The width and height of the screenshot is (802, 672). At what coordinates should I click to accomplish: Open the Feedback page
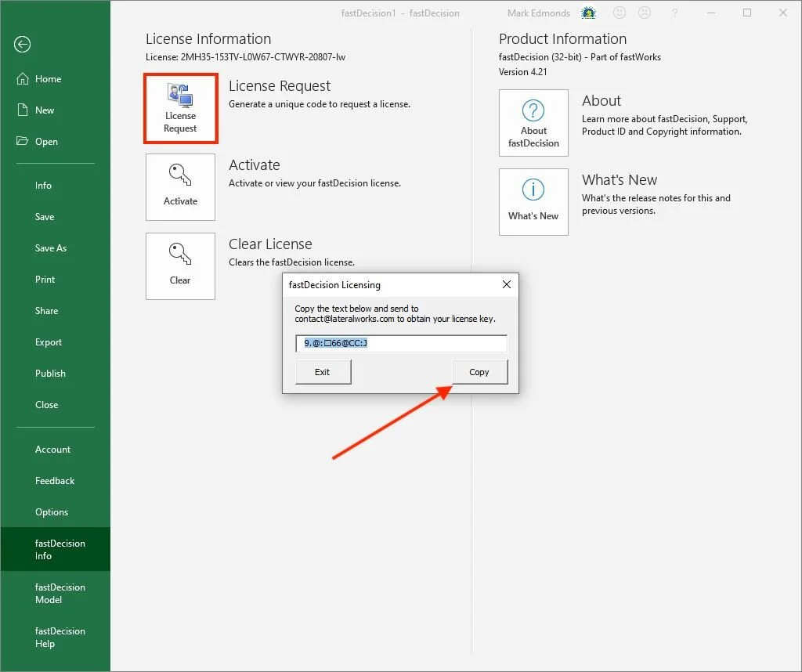(x=55, y=481)
